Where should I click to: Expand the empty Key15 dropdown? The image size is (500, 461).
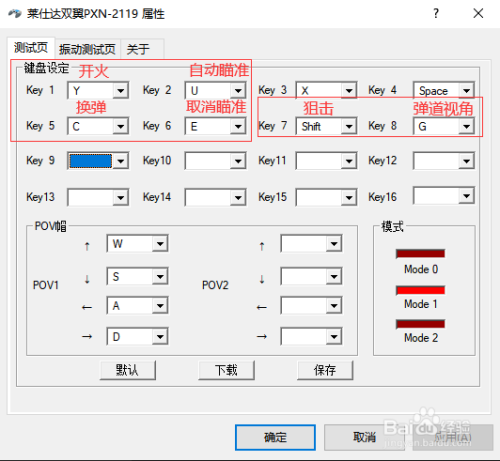coord(326,198)
